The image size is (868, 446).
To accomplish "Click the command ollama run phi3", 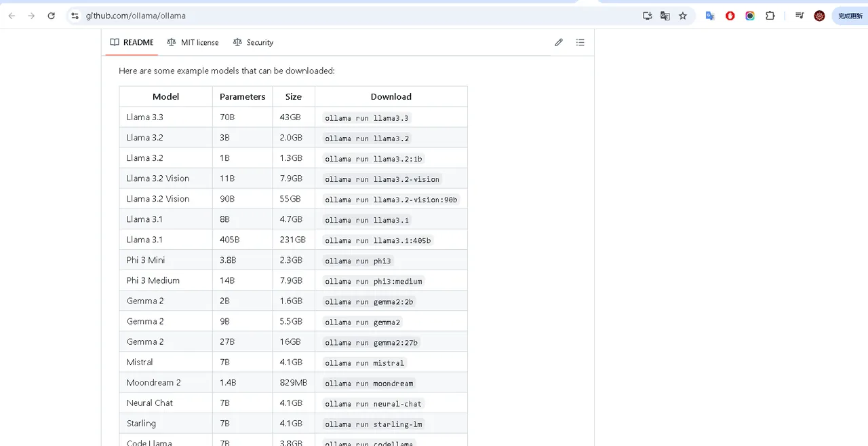I will 358,260.
